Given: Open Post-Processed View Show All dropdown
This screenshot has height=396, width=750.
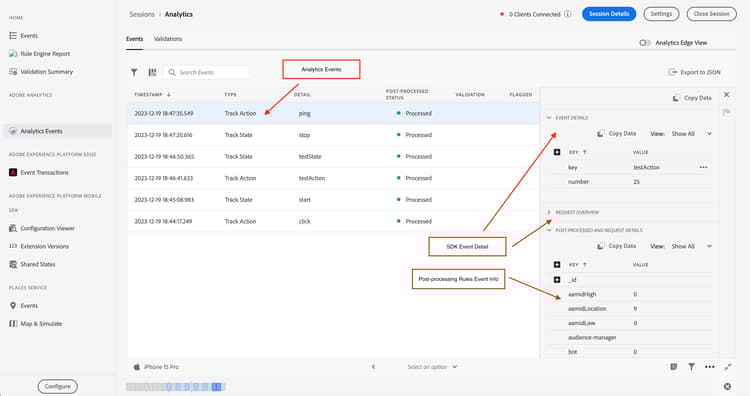Looking at the screenshot, I should [x=692, y=246].
